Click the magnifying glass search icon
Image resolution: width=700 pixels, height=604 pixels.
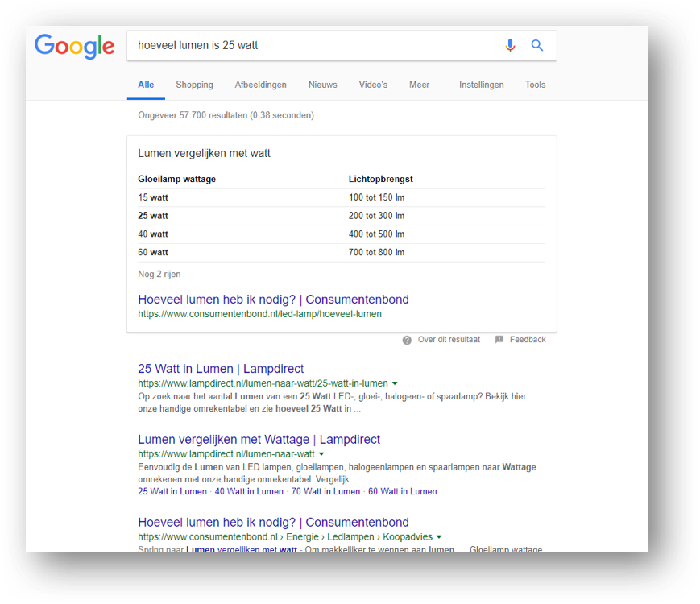[537, 46]
